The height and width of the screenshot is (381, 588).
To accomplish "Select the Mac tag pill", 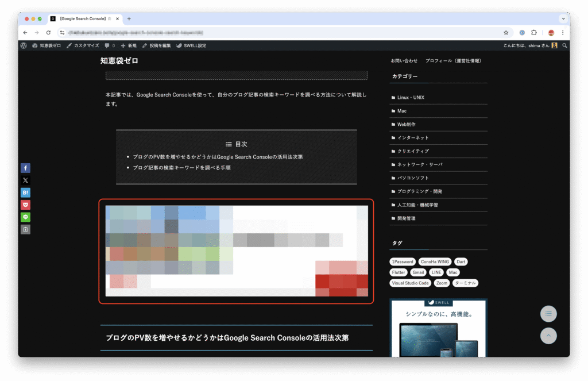I will (453, 272).
